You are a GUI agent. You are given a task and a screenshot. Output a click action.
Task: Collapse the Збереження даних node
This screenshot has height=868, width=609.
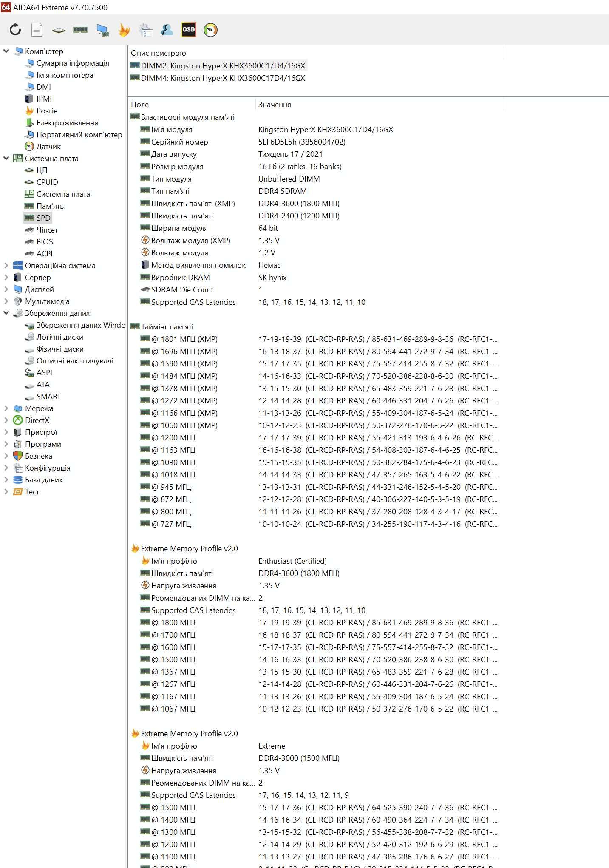click(x=6, y=313)
